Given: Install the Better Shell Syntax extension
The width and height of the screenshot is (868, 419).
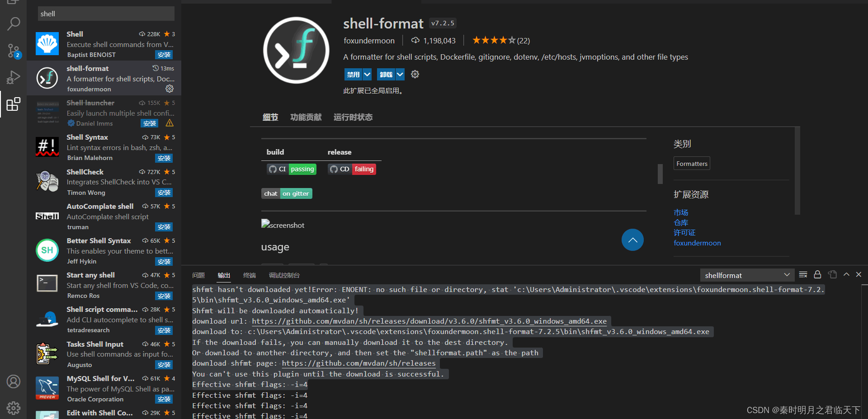Looking at the screenshot, I should point(164,262).
